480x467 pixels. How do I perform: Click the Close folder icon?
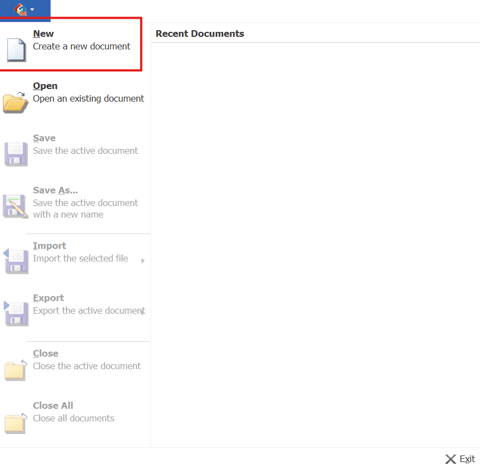coord(15,370)
